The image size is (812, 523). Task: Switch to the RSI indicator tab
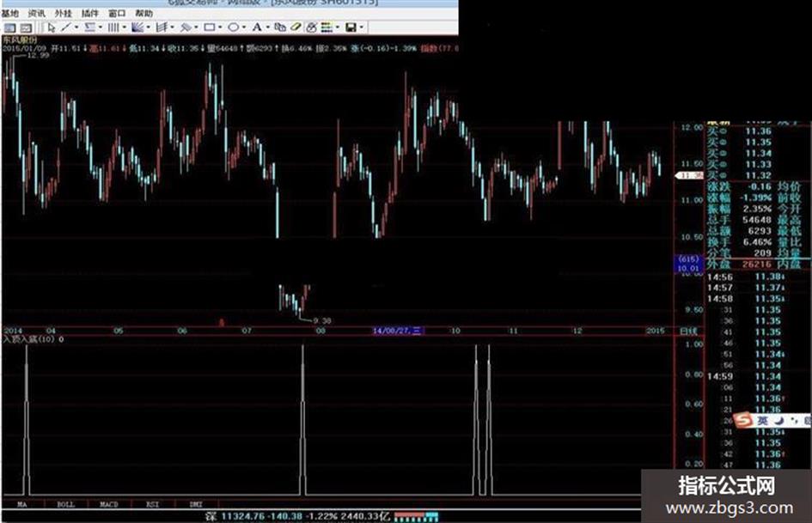153,504
